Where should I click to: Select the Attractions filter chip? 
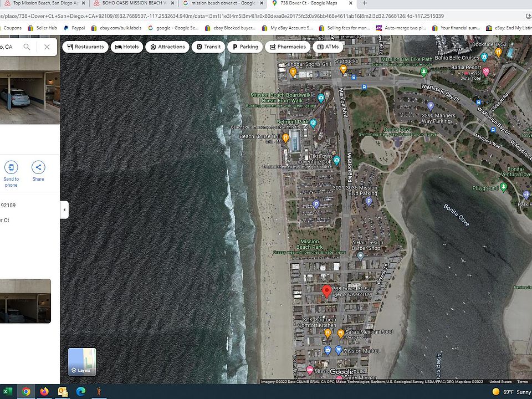click(167, 47)
